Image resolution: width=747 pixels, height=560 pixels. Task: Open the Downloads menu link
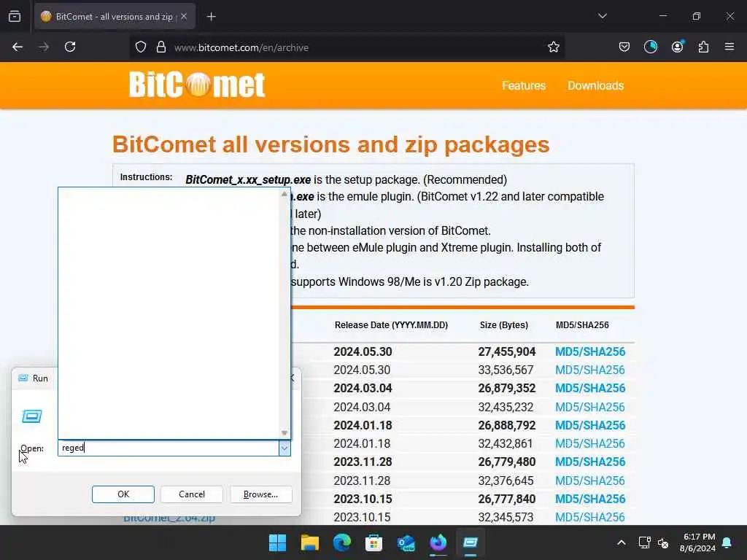tap(595, 86)
